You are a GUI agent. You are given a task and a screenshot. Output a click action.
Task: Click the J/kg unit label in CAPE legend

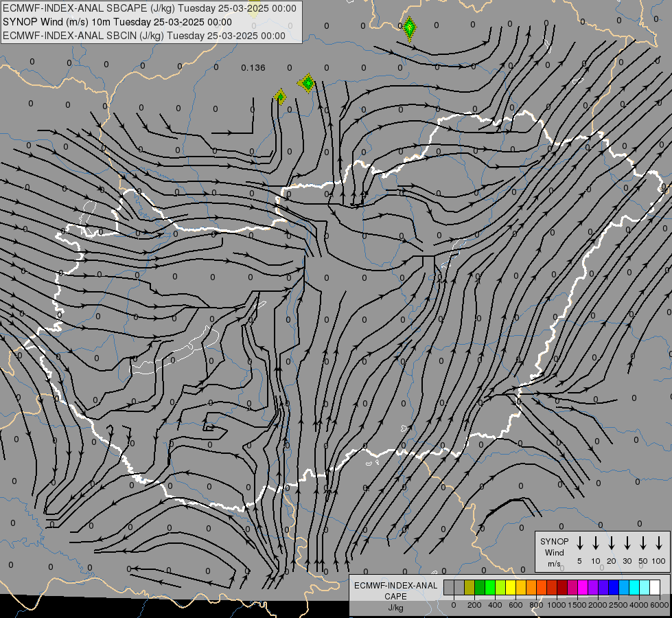pyautogui.click(x=395, y=608)
